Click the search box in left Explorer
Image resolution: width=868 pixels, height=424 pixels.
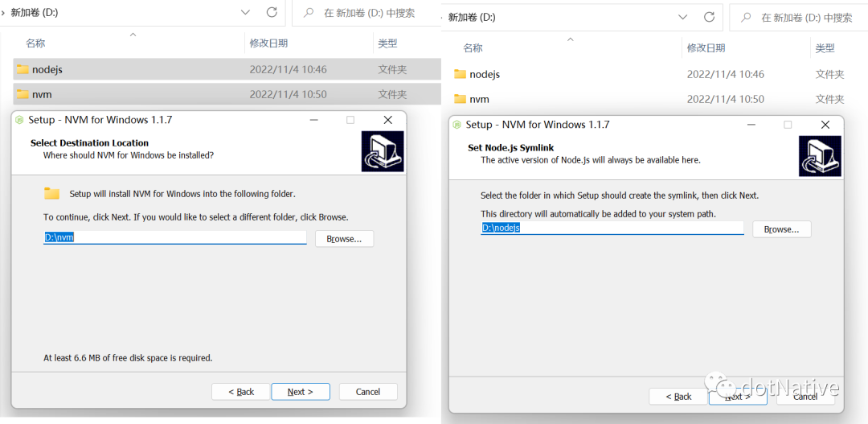pyautogui.click(x=366, y=13)
